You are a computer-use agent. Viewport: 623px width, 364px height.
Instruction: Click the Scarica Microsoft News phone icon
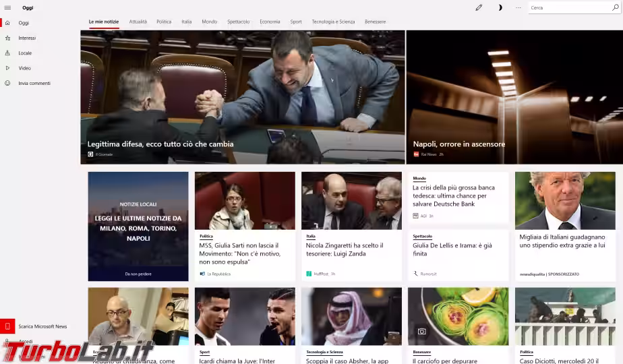click(7, 326)
